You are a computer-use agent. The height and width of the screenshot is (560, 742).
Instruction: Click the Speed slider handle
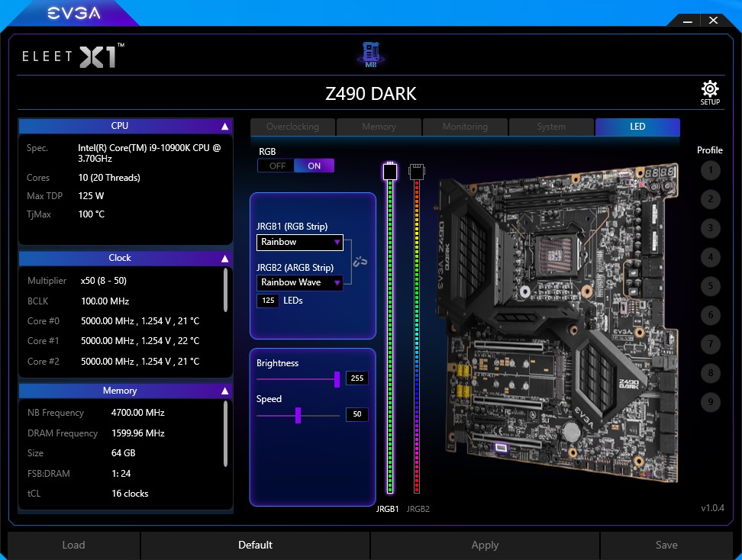(298, 415)
